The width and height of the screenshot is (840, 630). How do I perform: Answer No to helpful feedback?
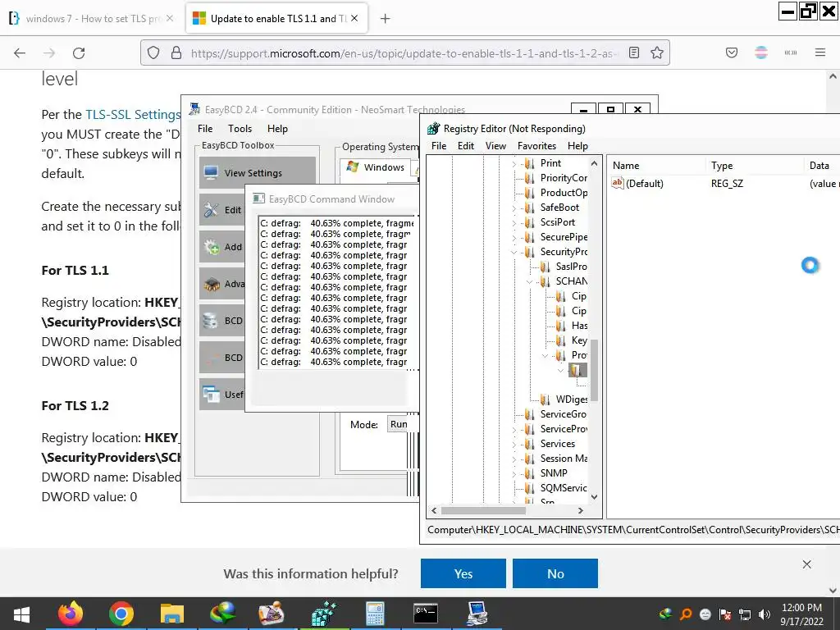point(555,573)
